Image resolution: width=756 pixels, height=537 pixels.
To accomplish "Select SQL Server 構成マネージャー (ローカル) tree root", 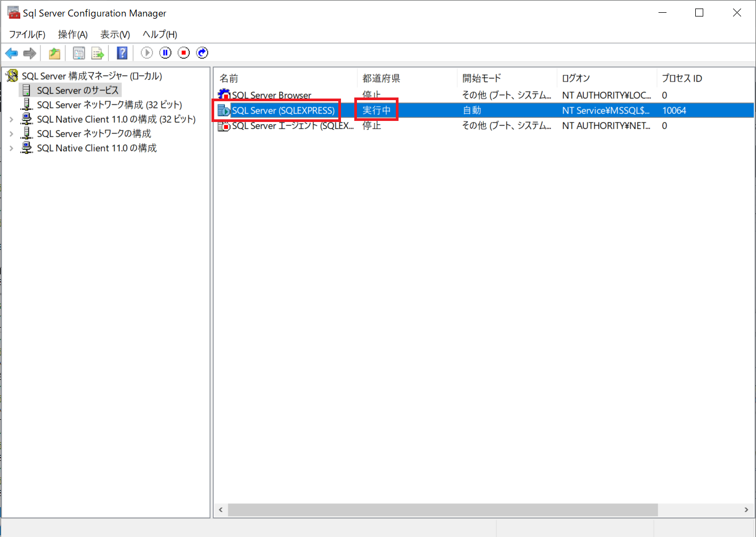I will pos(92,76).
